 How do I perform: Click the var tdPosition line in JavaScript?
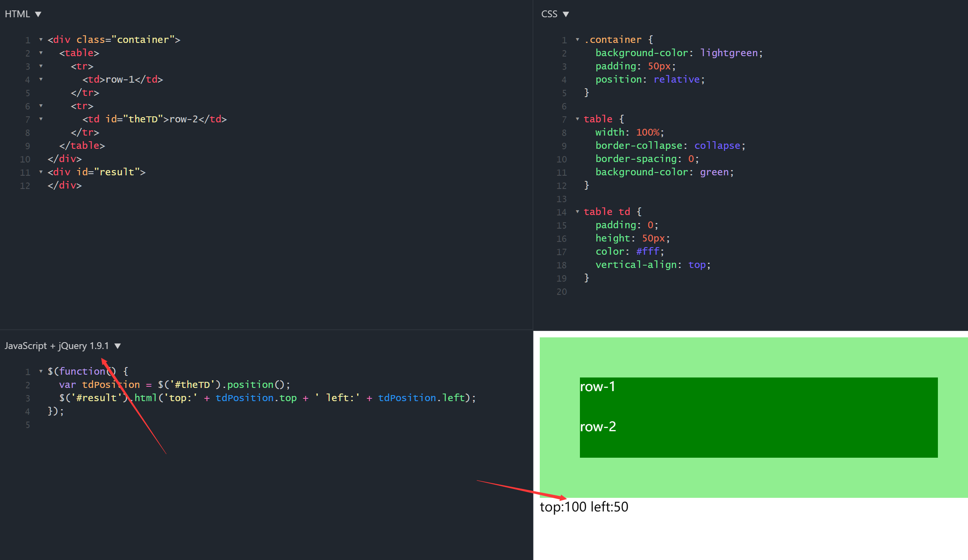pyautogui.click(x=175, y=384)
